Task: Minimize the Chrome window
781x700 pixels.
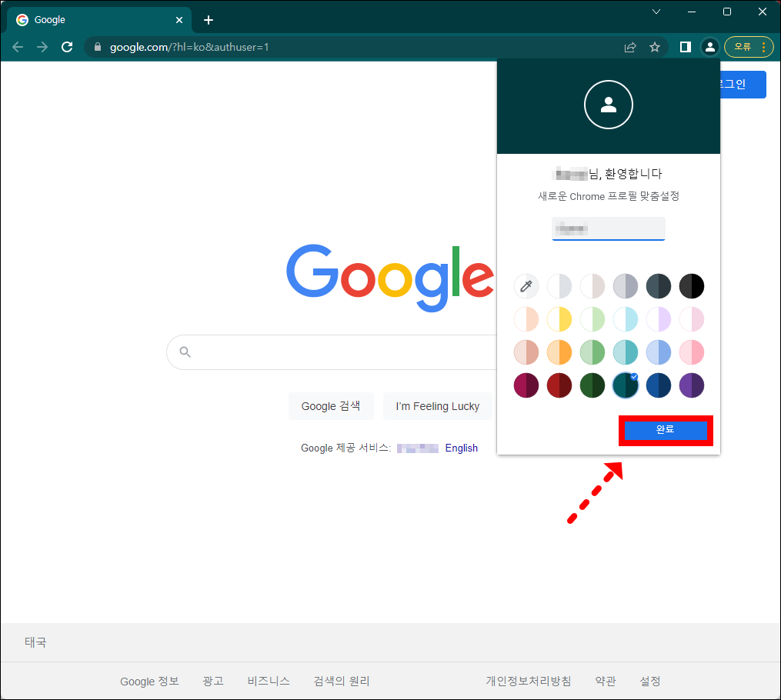Action: coord(692,12)
